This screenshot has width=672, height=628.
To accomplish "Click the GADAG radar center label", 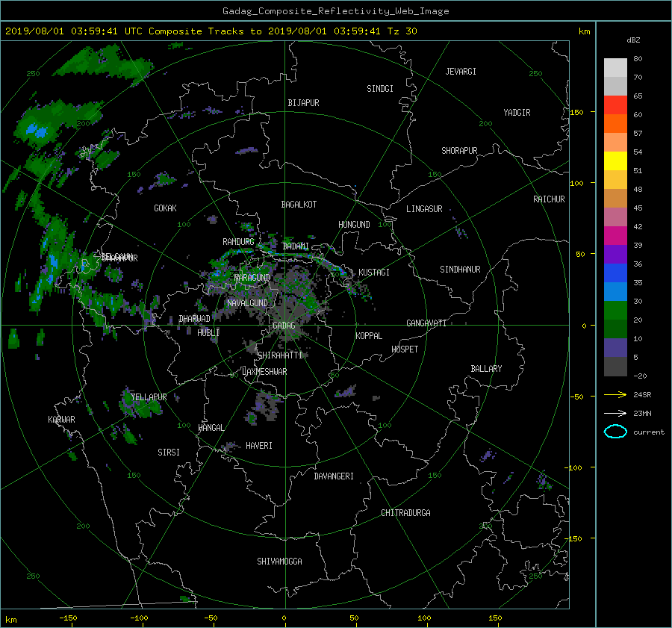I will click(x=284, y=326).
